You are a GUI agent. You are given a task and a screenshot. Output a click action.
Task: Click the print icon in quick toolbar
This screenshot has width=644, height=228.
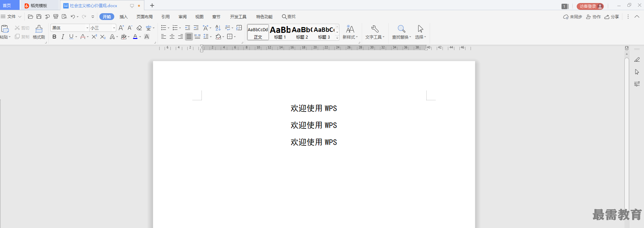(56, 17)
